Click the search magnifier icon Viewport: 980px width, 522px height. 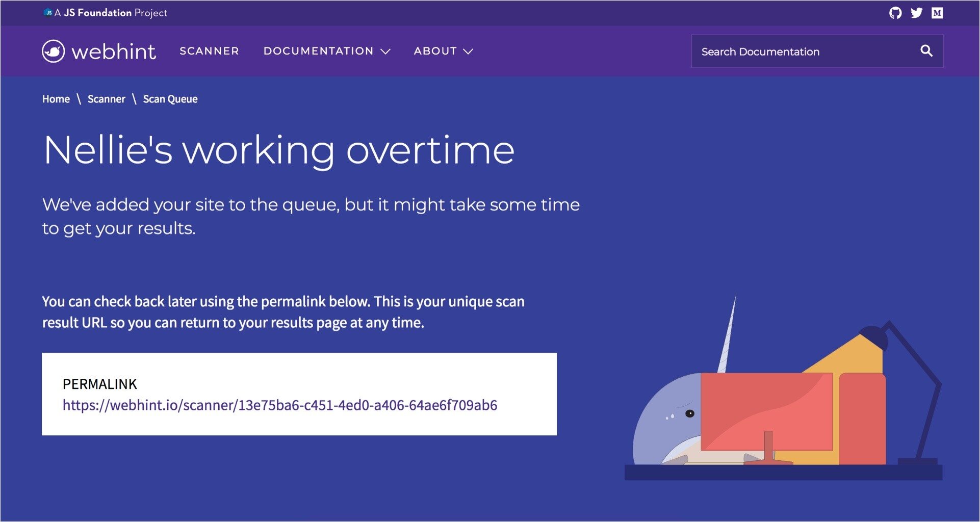[926, 51]
